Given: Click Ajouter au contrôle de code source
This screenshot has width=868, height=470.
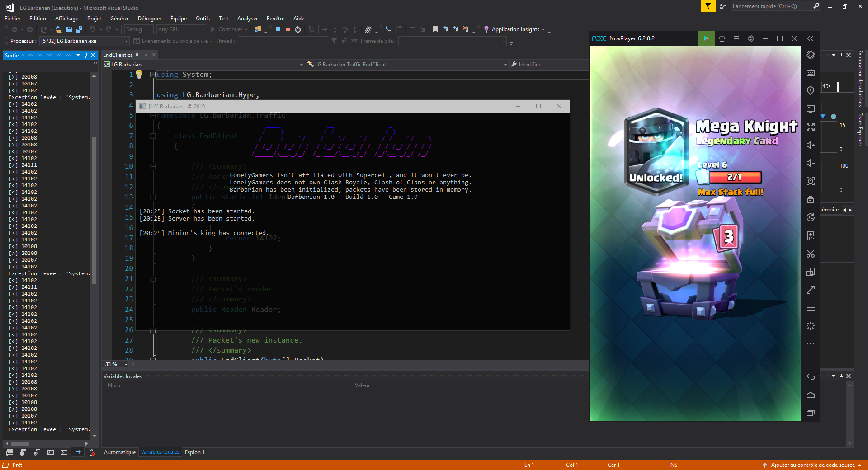Looking at the screenshot, I should pyautogui.click(x=812, y=465).
